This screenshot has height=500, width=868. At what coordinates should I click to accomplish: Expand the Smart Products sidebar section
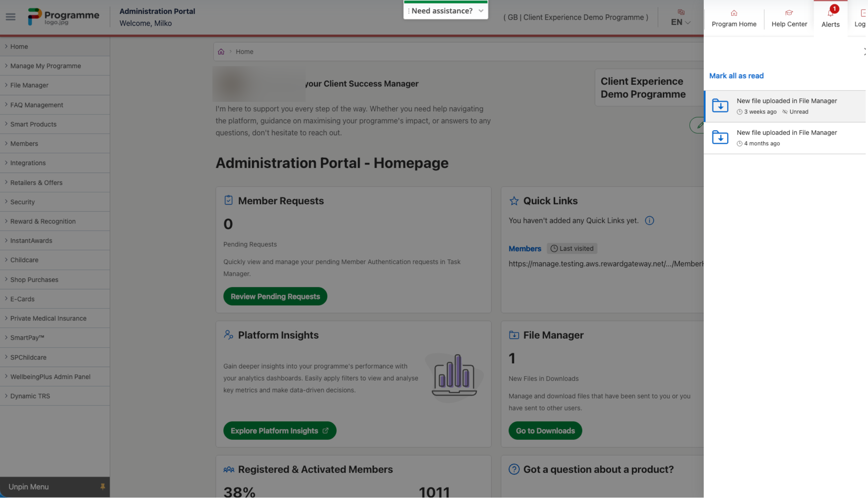tap(33, 124)
